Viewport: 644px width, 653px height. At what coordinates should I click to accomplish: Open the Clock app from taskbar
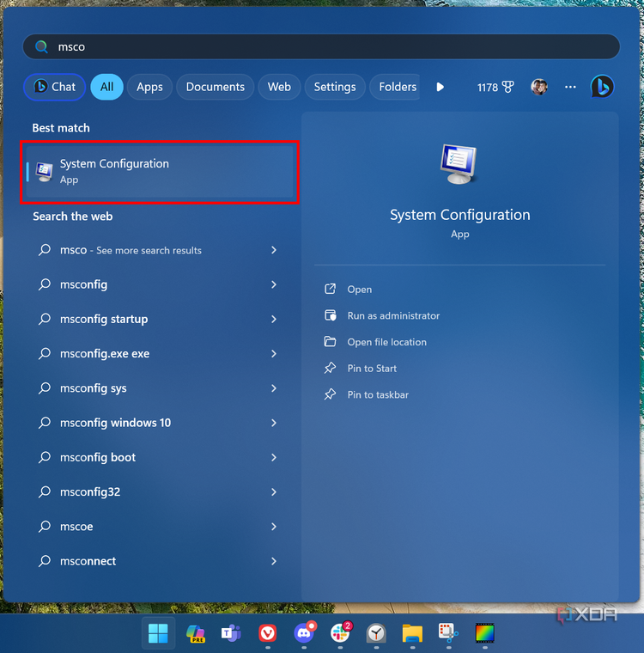[376, 633]
